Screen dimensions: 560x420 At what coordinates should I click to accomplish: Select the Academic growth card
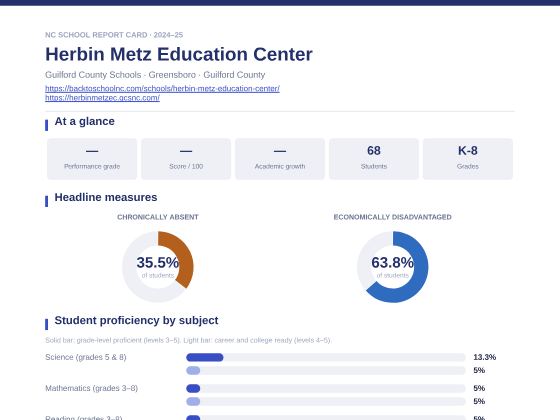tap(280, 159)
